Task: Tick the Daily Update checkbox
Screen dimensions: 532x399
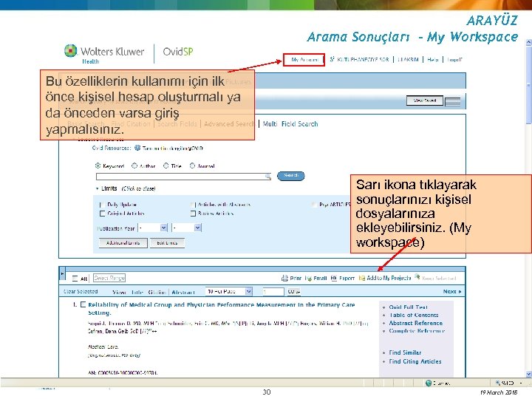Action: (x=102, y=205)
